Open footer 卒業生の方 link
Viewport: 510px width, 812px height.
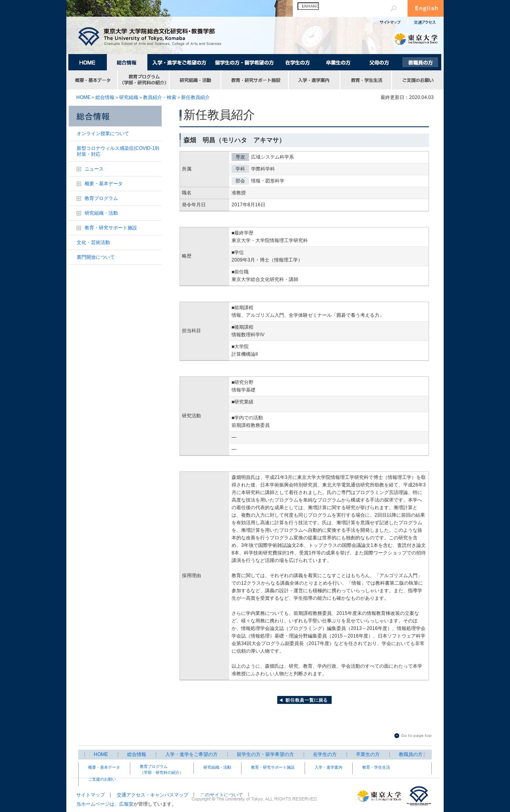pos(367,754)
